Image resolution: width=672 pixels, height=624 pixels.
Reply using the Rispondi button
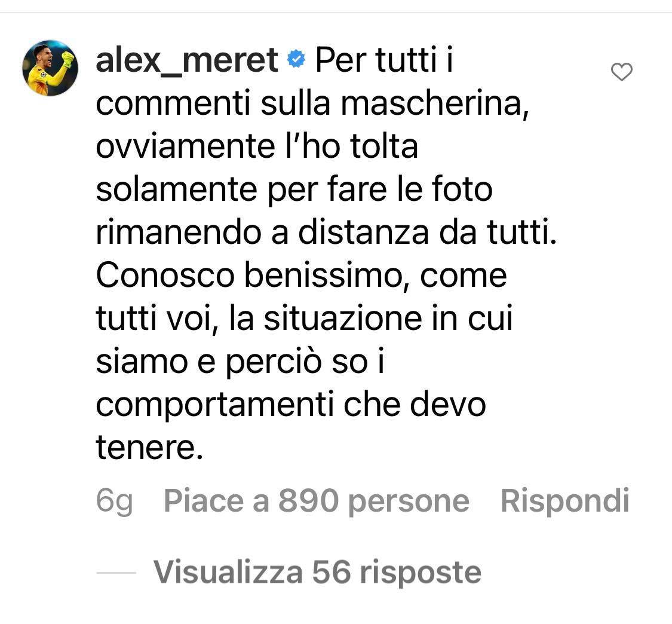click(565, 500)
